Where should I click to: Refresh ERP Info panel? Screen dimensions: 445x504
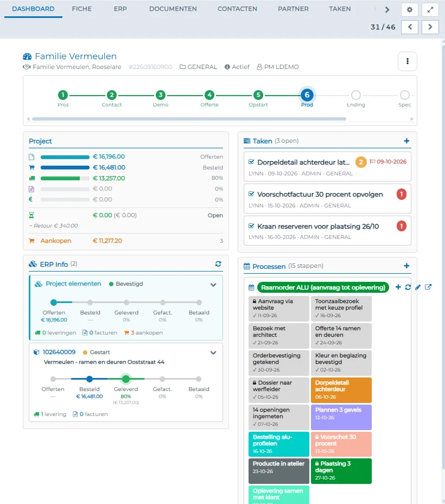tap(218, 264)
